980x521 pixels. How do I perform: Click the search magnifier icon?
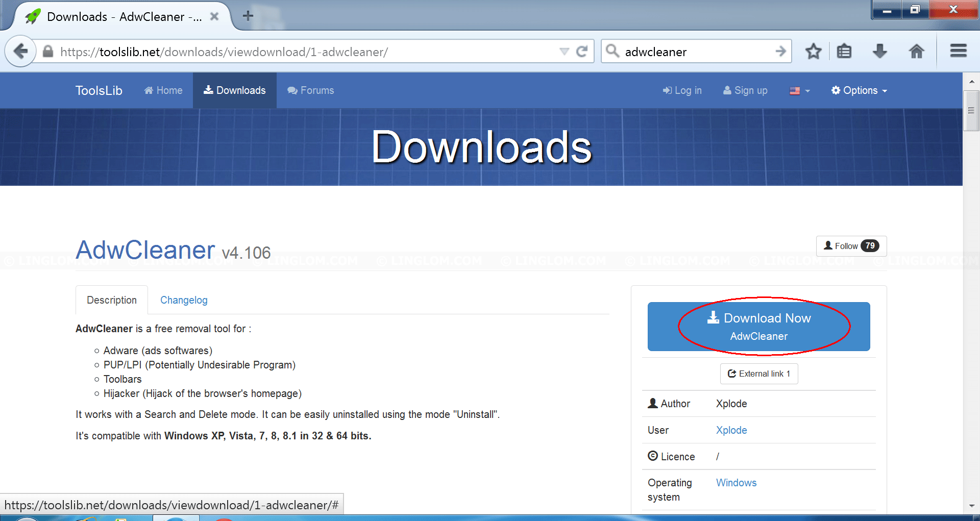612,51
